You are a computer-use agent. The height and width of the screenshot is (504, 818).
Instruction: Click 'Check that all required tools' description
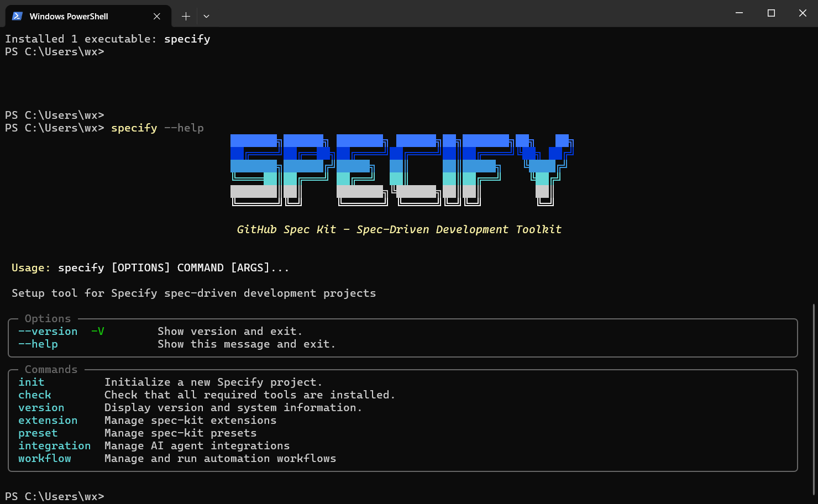[250, 395]
